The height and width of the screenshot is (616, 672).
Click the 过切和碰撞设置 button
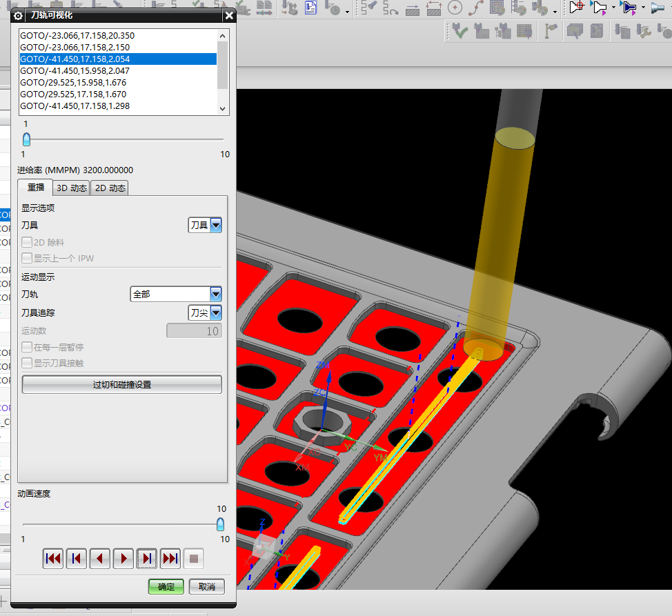tap(122, 385)
